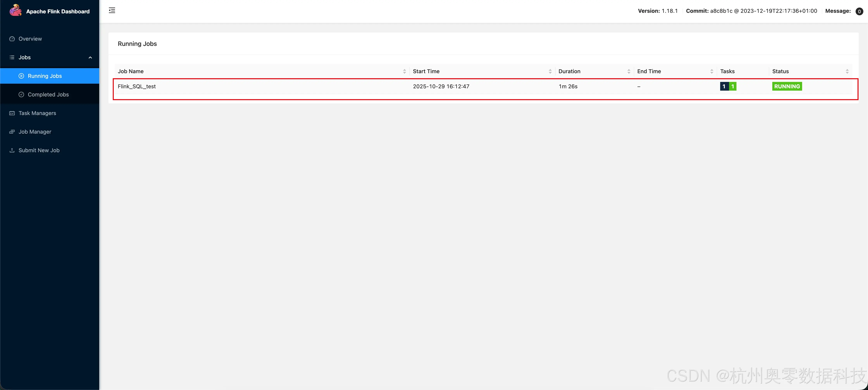Click the Running Jobs play icon
The height and width of the screenshot is (390, 868).
tap(21, 76)
